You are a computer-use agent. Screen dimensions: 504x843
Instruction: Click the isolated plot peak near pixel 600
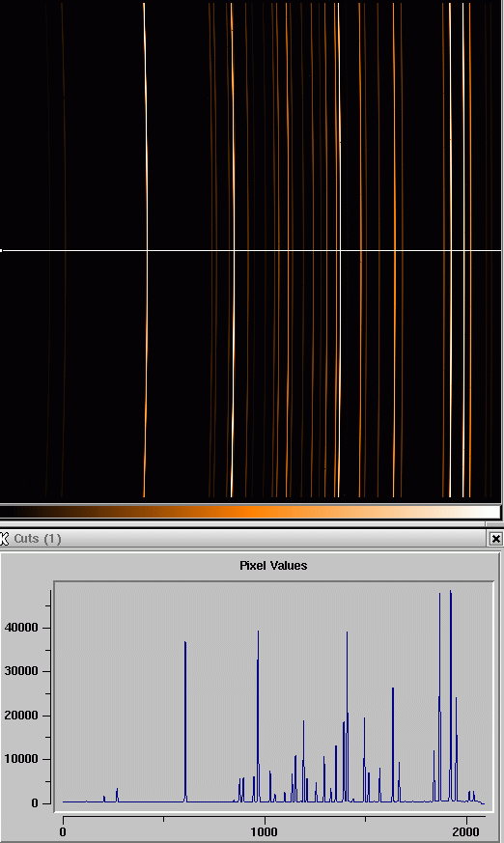click(x=185, y=720)
